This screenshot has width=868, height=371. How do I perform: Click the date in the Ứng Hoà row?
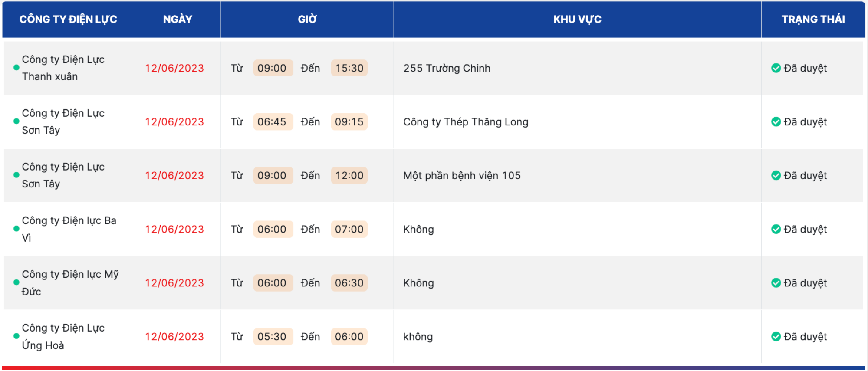(x=174, y=337)
